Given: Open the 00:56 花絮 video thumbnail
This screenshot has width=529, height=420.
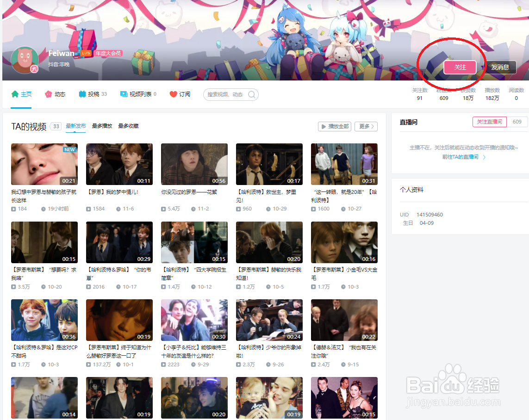Looking at the screenshot, I should [x=194, y=164].
